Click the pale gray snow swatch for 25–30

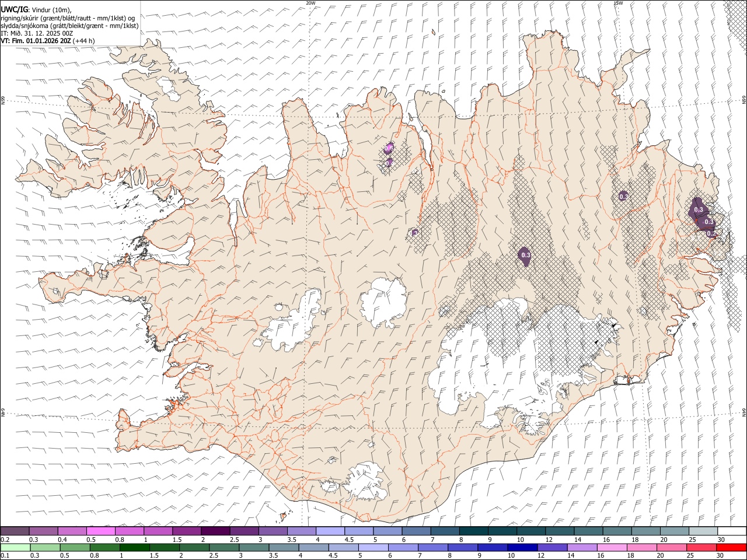703,531
